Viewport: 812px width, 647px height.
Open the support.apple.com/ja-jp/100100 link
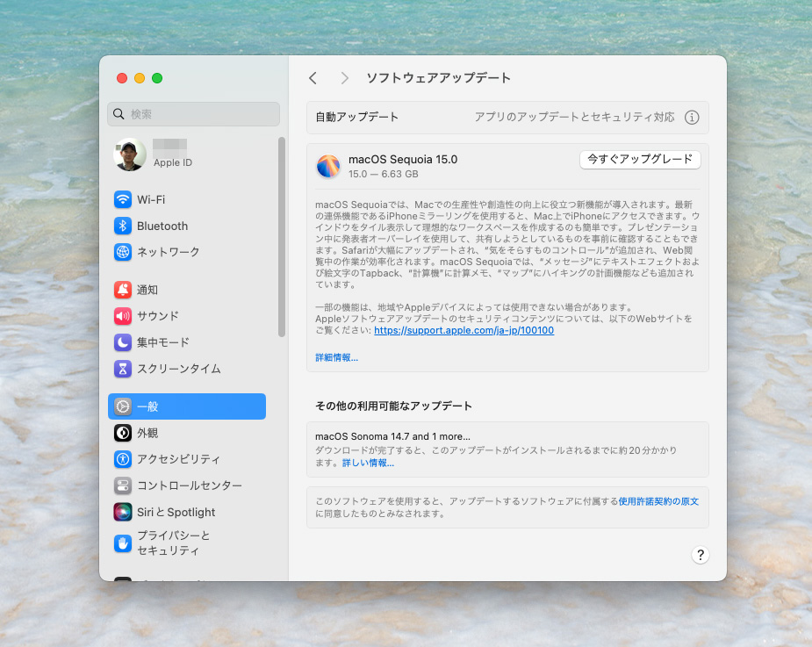click(464, 330)
